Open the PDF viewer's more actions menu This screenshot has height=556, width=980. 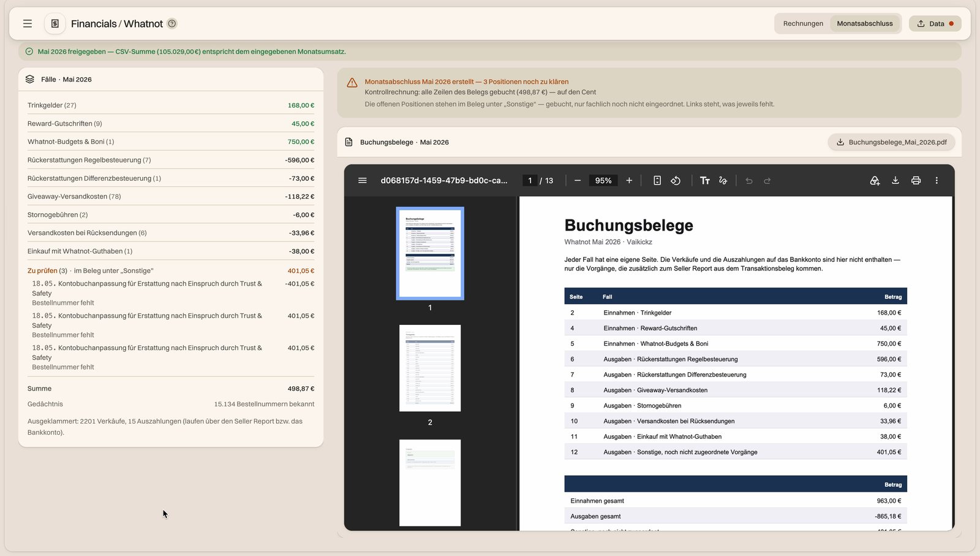tap(937, 180)
